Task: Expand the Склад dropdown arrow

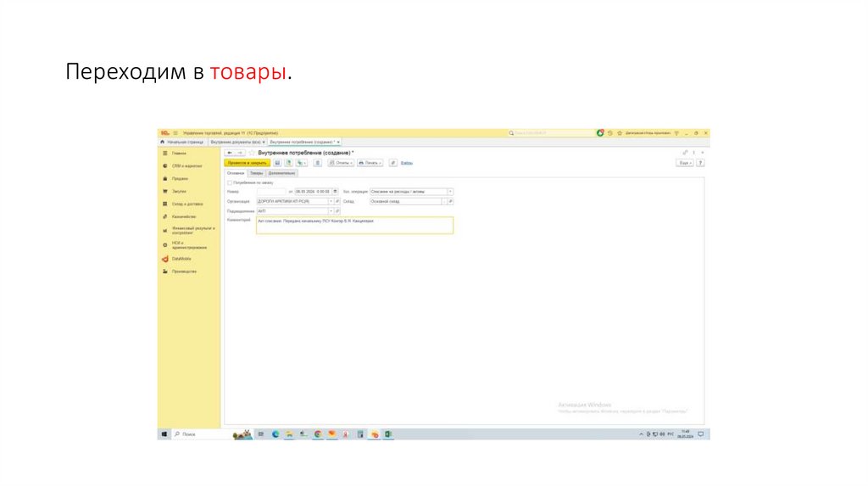Action: tap(444, 202)
